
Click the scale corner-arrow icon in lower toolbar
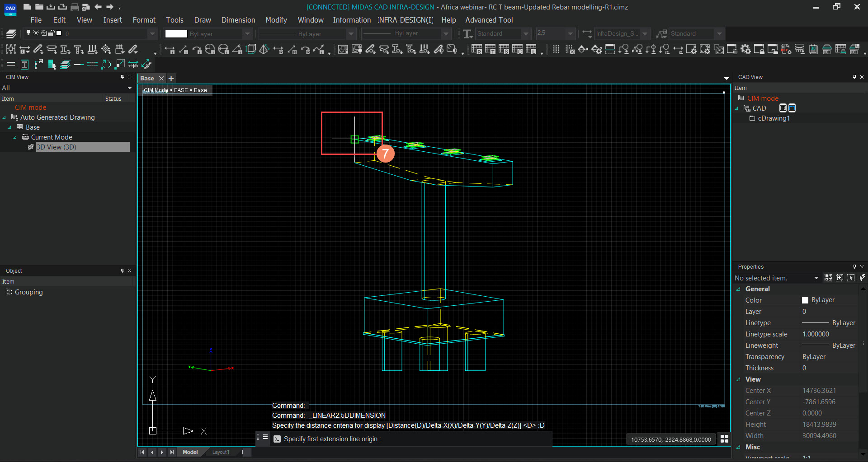pyautogui.click(x=120, y=65)
